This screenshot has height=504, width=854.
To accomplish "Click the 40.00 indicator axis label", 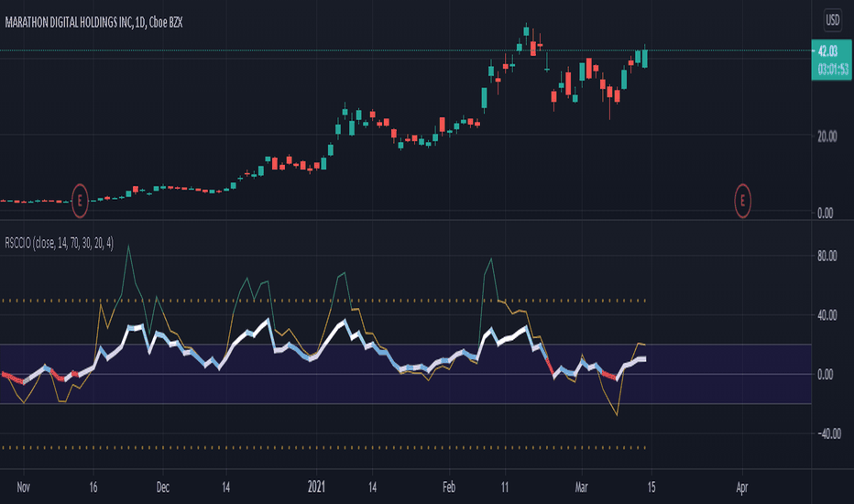I will (x=827, y=315).
